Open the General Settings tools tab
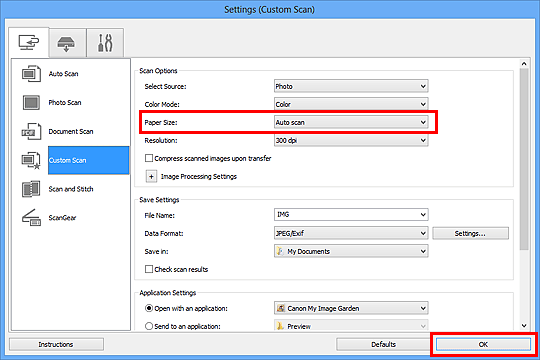Viewport: 540px width, 360px height. point(105,43)
